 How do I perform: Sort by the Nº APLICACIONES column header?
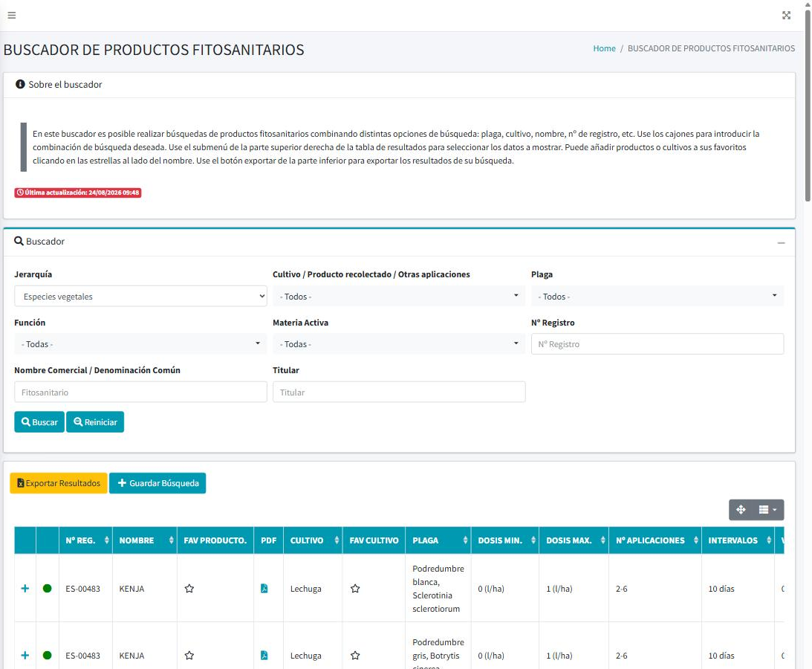655,540
